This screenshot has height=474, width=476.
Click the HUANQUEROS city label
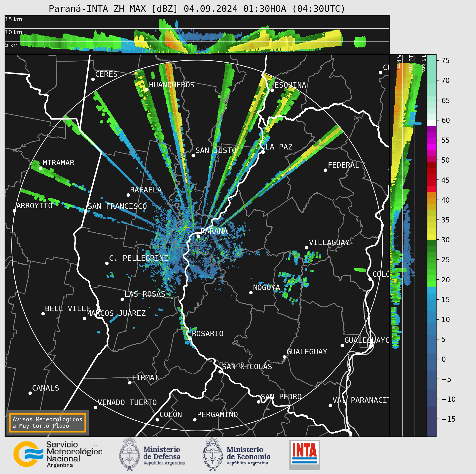pos(172,85)
